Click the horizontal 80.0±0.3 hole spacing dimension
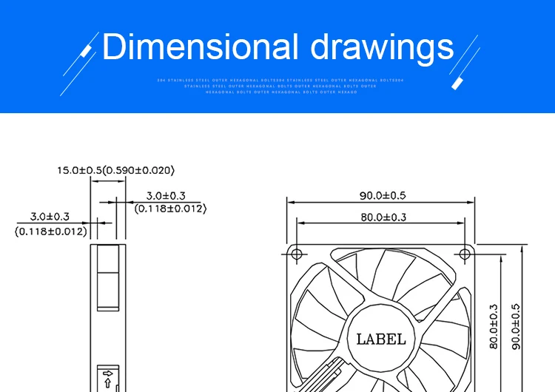The image size is (555, 392). pyautogui.click(x=382, y=217)
